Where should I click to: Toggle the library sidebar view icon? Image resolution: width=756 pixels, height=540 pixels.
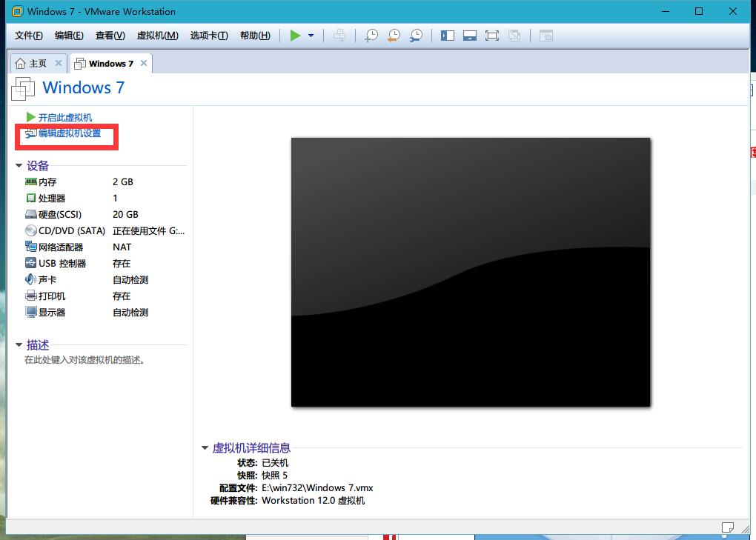point(447,36)
